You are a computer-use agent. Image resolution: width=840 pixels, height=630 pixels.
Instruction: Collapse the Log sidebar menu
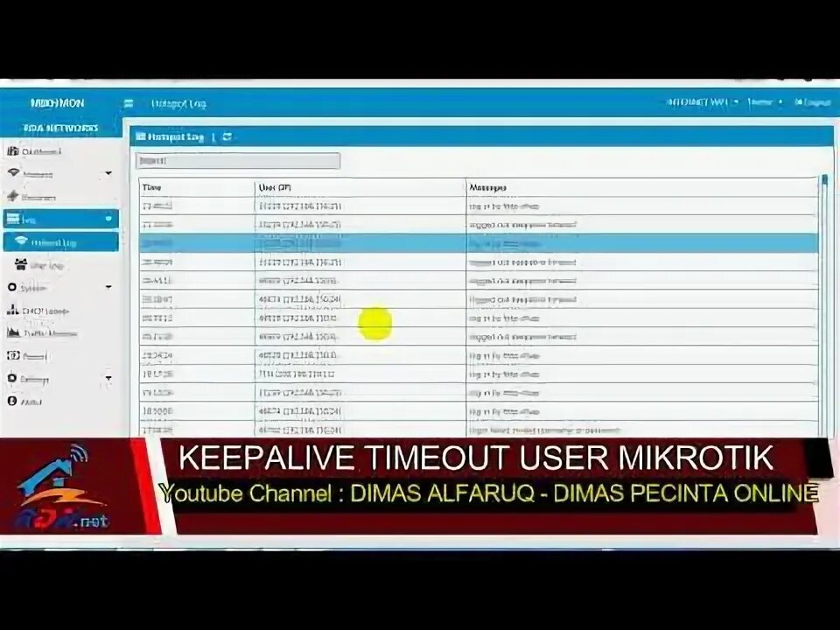point(60,219)
